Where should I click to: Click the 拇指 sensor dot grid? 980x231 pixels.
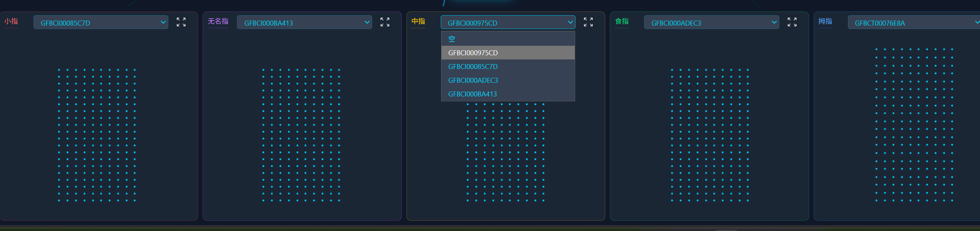[914, 125]
